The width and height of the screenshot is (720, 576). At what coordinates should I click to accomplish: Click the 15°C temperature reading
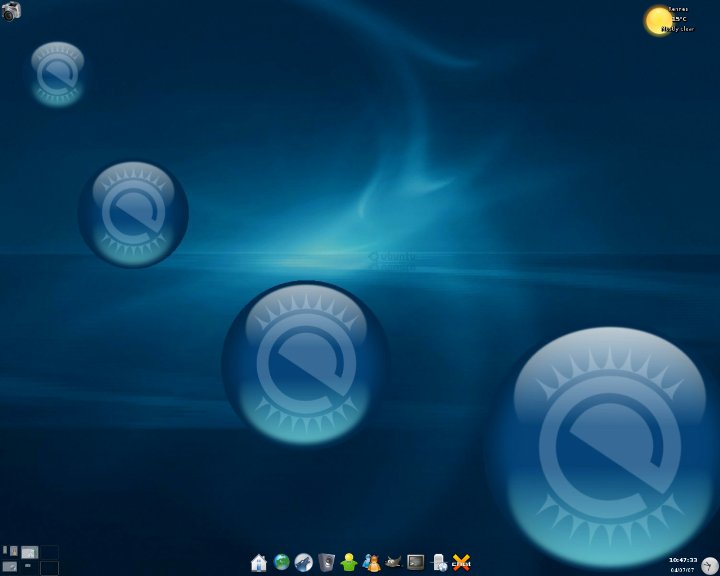pos(679,19)
